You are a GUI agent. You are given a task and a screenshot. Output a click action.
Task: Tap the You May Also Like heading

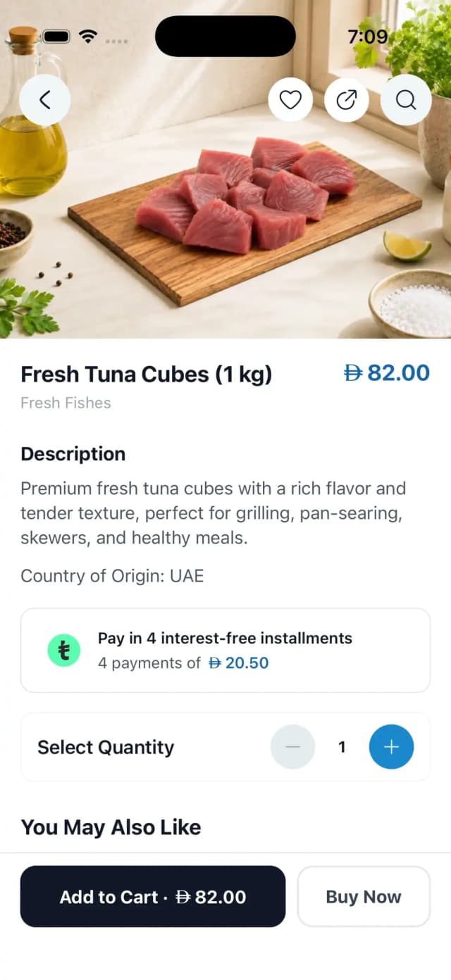click(x=111, y=827)
